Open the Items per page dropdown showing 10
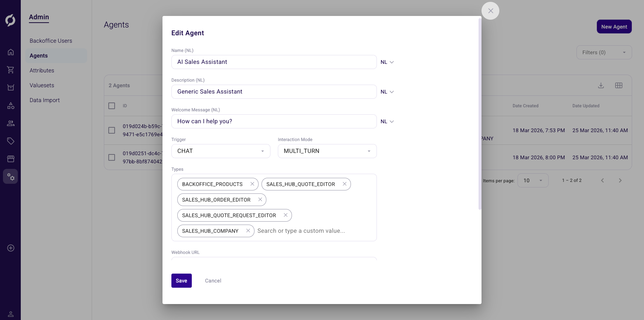This screenshot has height=320, width=644. pos(533,180)
